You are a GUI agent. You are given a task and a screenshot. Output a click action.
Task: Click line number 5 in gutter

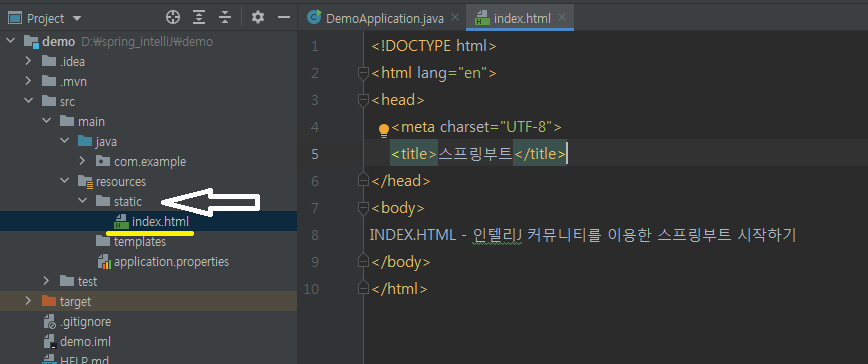[314, 154]
